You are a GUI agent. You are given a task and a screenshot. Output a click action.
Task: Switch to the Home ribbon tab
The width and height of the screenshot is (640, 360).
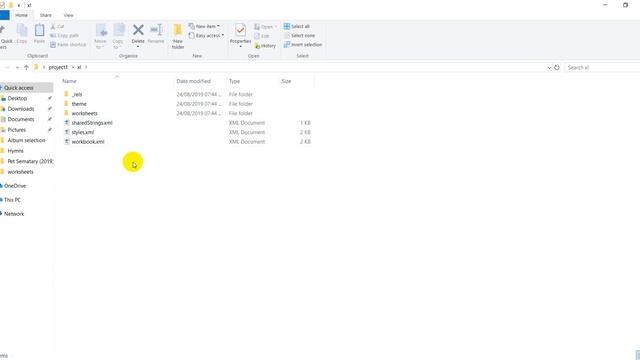click(x=22, y=15)
